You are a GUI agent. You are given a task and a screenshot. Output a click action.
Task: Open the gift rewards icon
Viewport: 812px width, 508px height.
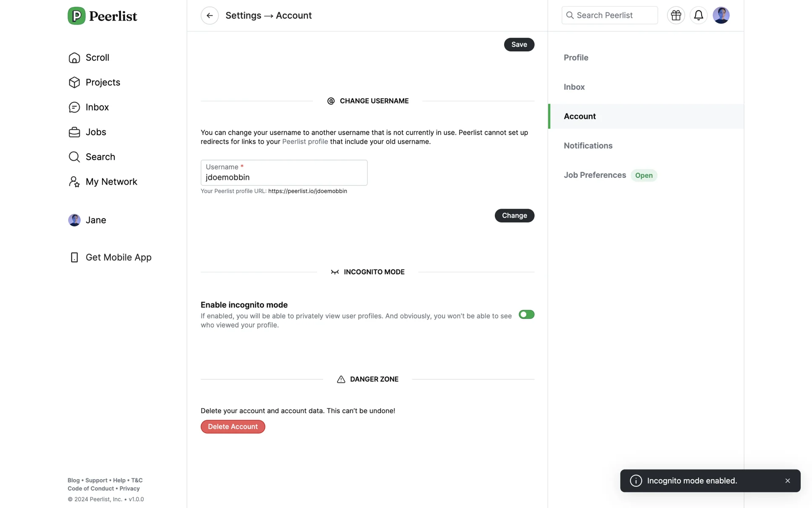click(x=676, y=16)
